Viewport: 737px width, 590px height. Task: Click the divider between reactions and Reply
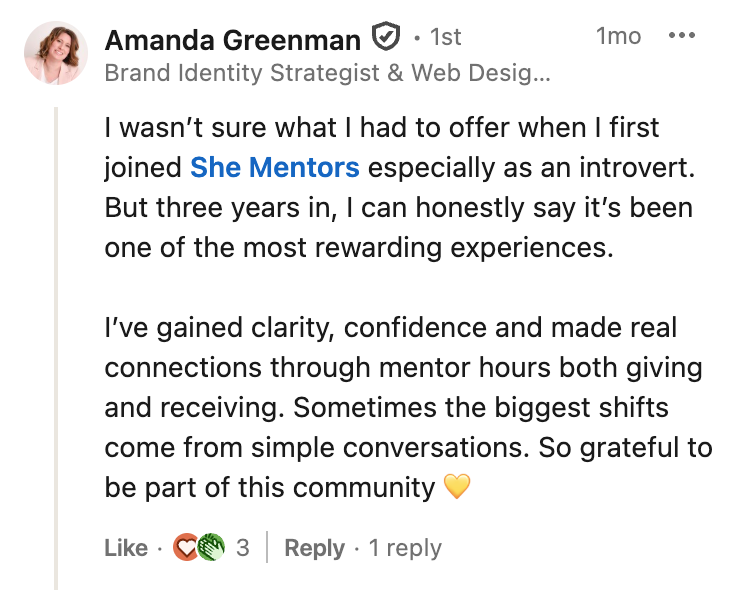click(x=267, y=547)
